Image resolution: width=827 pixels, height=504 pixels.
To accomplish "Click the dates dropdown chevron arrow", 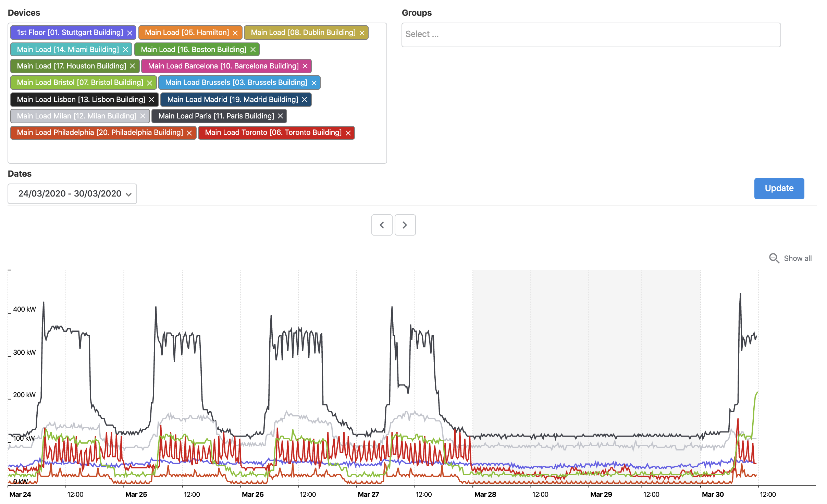I will tap(128, 194).
